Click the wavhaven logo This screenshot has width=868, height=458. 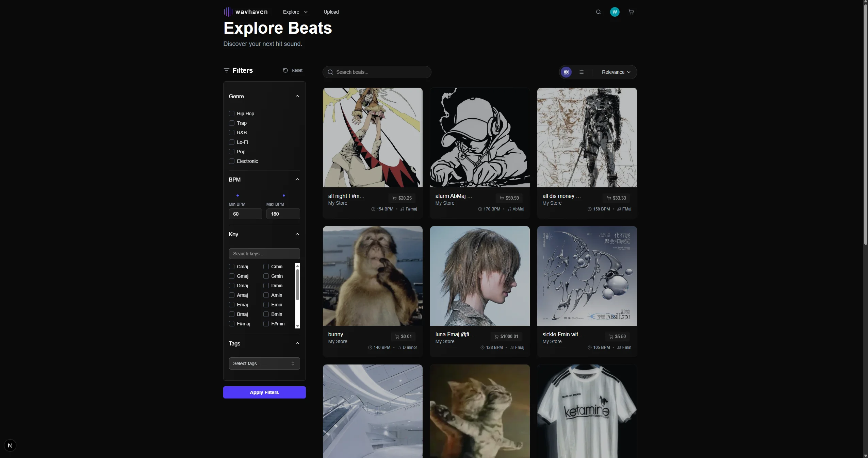click(246, 12)
